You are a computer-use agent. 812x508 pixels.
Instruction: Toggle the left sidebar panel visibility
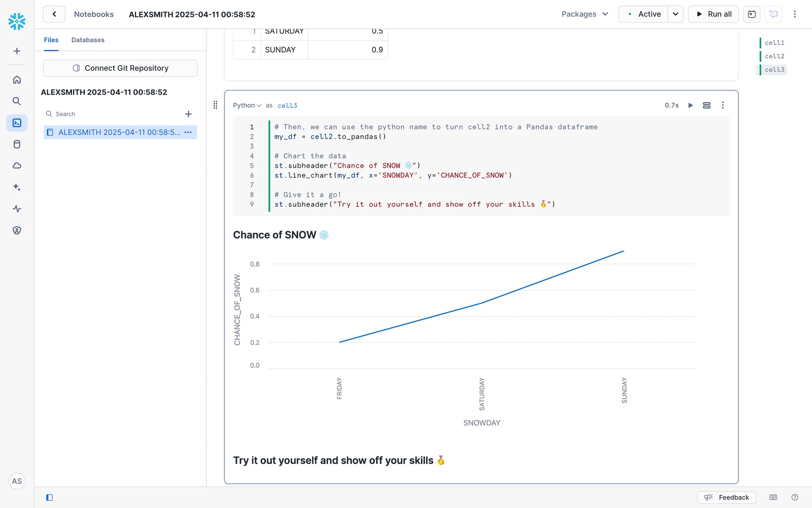(x=49, y=497)
